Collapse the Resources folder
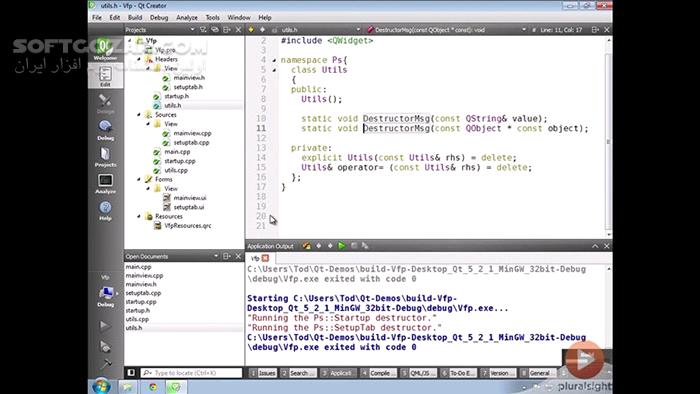This screenshot has width=700, height=394. 139,216
